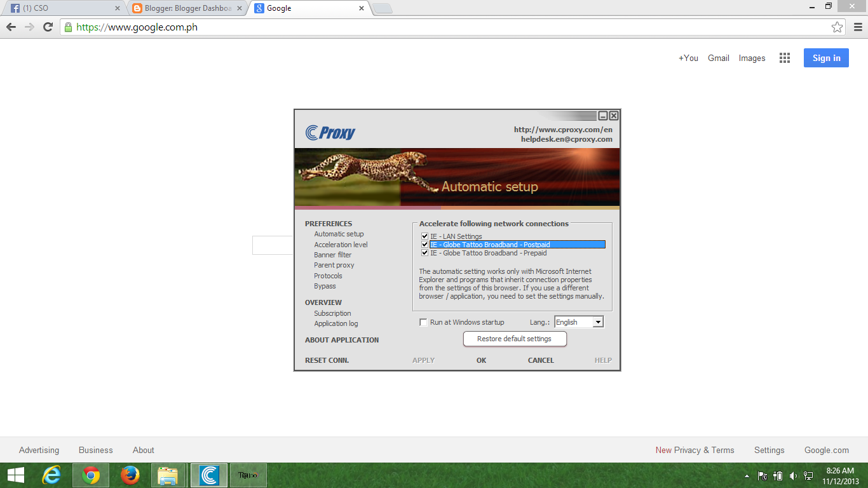Click the PREFERENCES heading
Viewport: 868px width, 488px height.
329,224
